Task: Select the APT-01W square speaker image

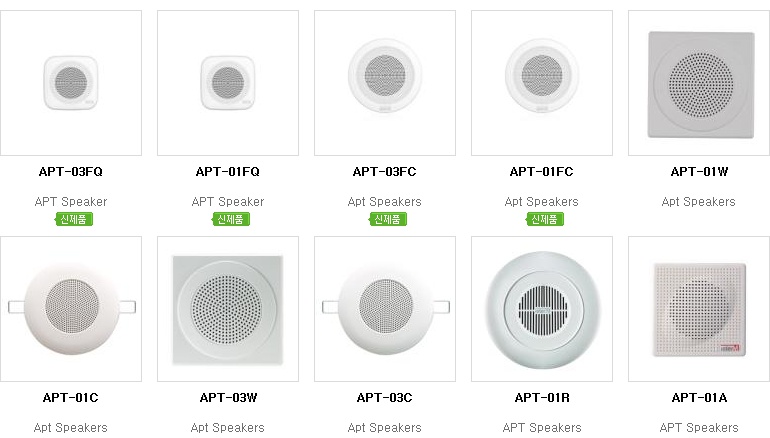Action: [x=699, y=83]
